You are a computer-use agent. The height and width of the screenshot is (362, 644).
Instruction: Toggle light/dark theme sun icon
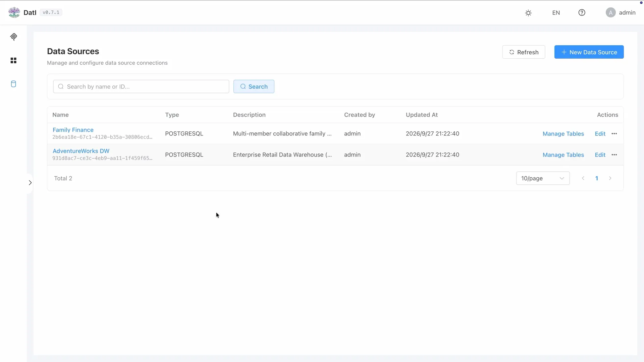528,13
